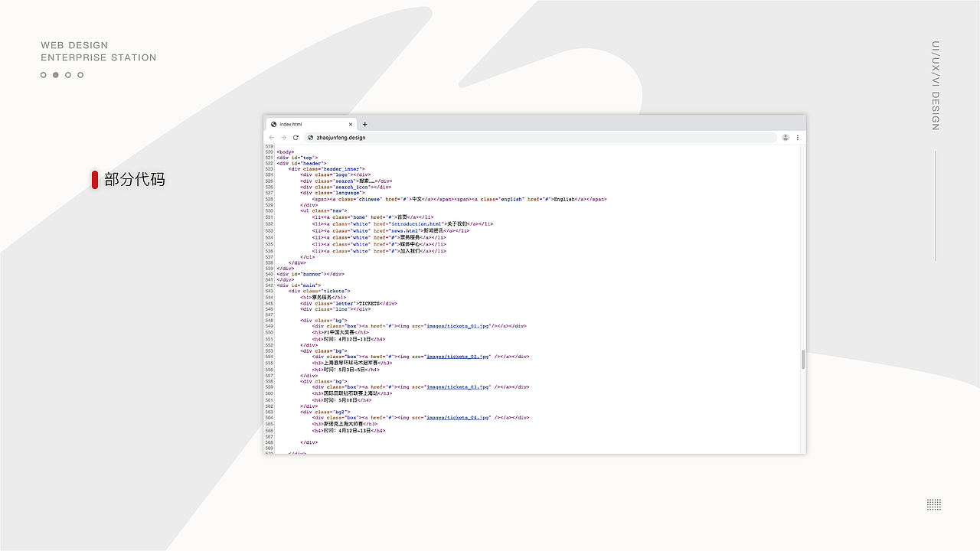Screen dimensions: 980x551
Task: Click the 国际田联钻石联赛上海站 heading text
Action: [x=351, y=393]
